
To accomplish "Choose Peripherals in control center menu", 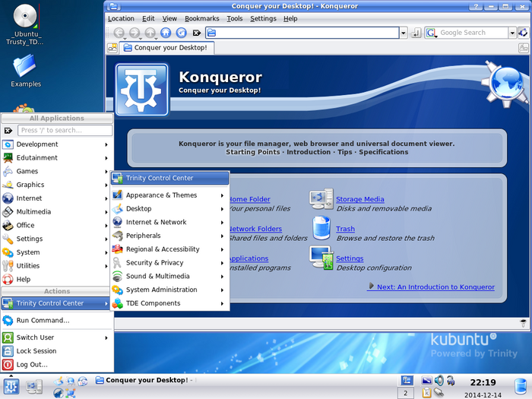I will [x=169, y=236].
